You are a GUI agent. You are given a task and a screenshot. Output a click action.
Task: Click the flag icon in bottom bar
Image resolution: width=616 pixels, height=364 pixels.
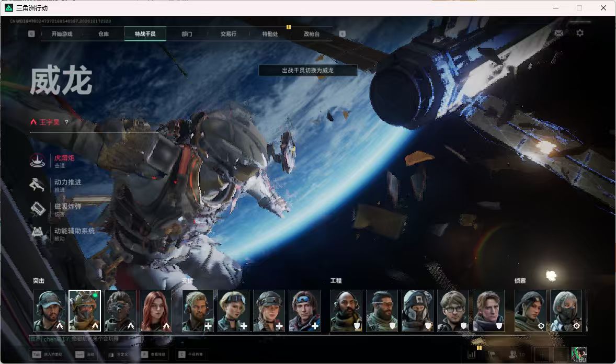tap(492, 355)
